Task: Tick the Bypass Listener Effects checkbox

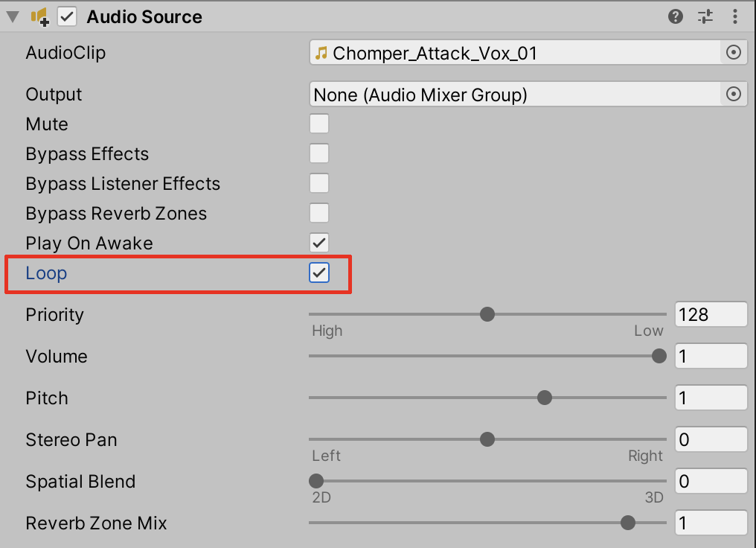Action: pyautogui.click(x=319, y=183)
